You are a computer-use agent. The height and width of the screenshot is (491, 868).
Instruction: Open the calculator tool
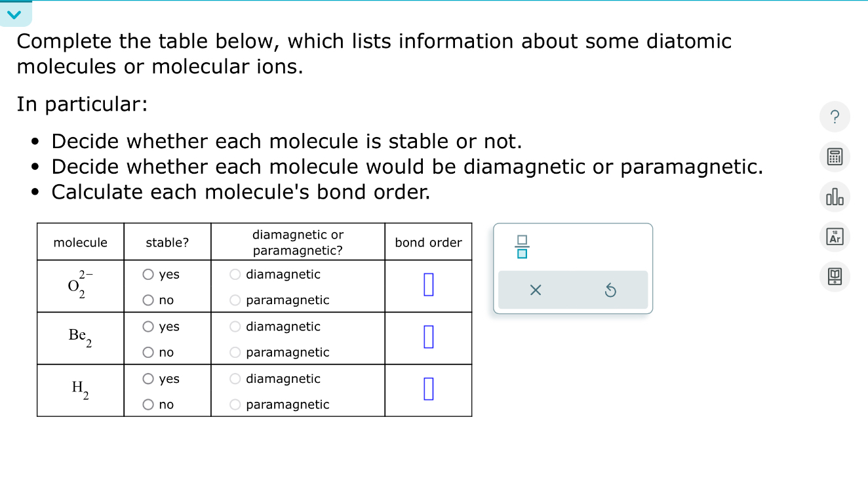(x=835, y=157)
